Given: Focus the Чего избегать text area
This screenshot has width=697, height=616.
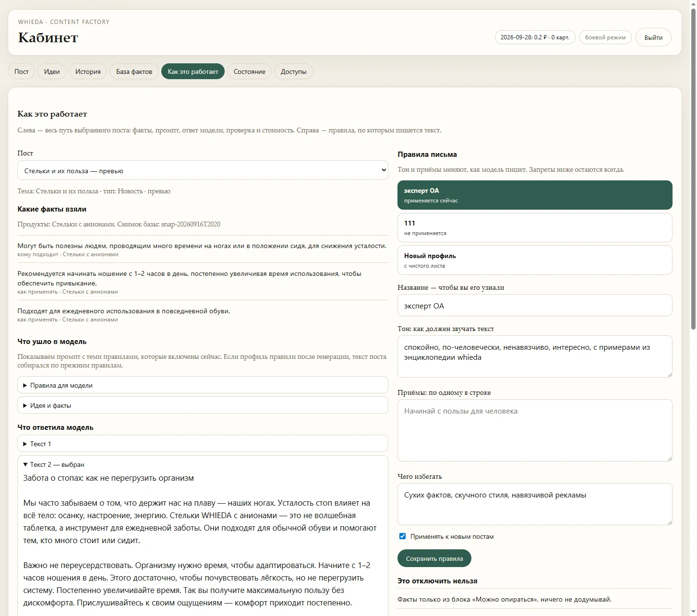Looking at the screenshot, I should coord(535,504).
